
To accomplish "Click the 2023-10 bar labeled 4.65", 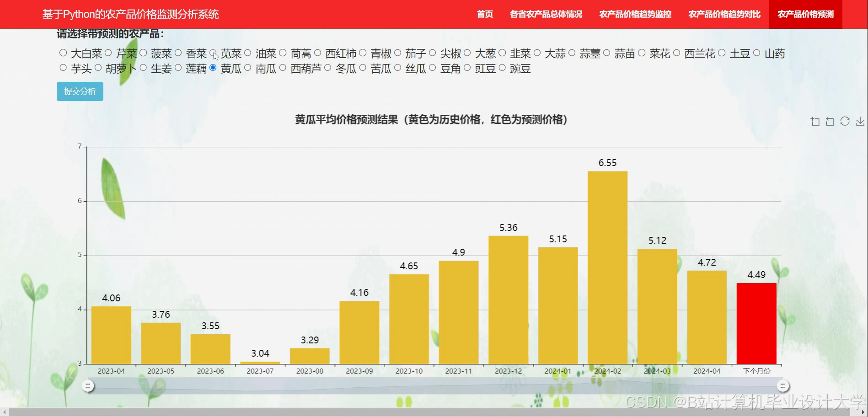I will [409, 319].
